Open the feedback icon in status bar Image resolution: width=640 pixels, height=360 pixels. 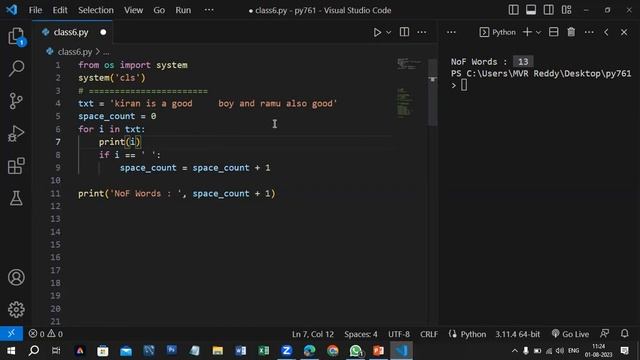pyautogui.click(x=604, y=333)
